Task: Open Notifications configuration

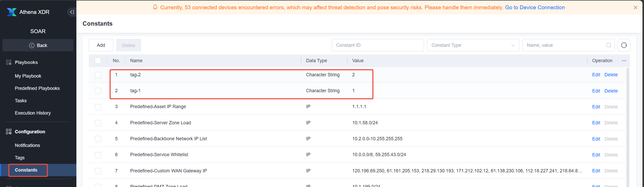Action: tap(27, 145)
